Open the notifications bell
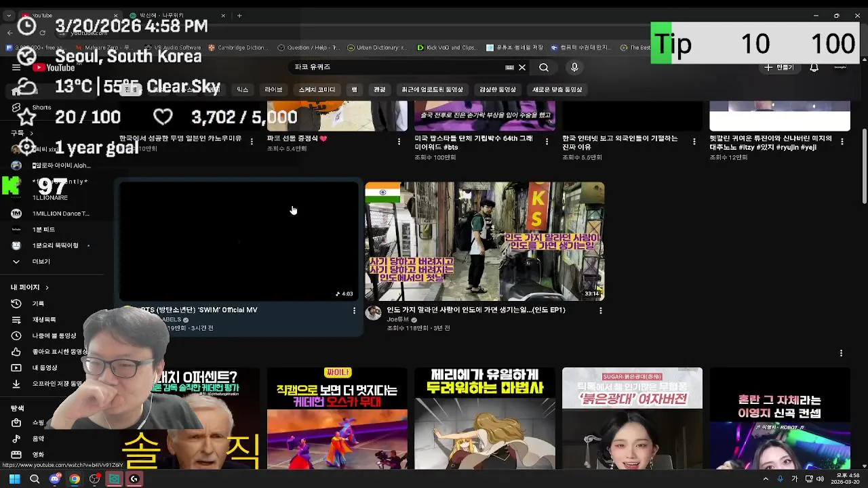Image resolution: width=868 pixels, height=488 pixels. pos(814,67)
